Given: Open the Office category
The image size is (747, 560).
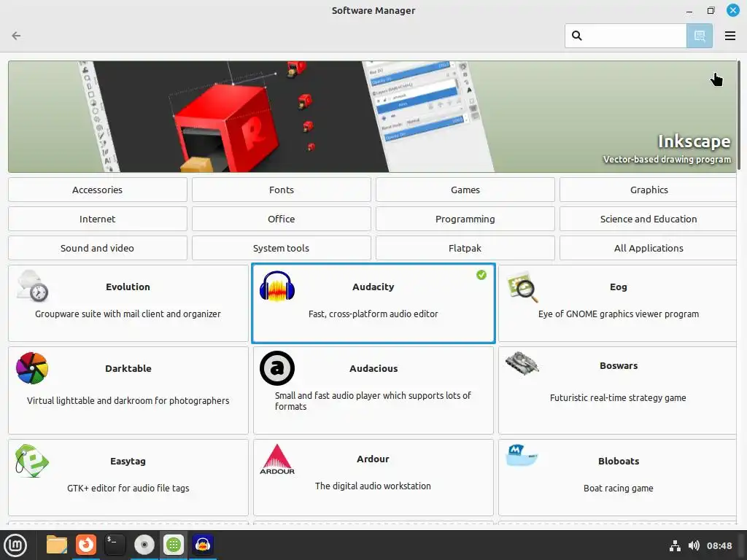Looking at the screenshot, I should point(281,219).
